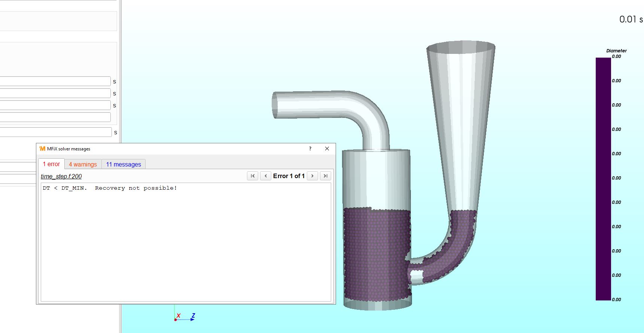644x333 pixels.
Task: Click the topmost seconds input field
Action: [55, 82]
